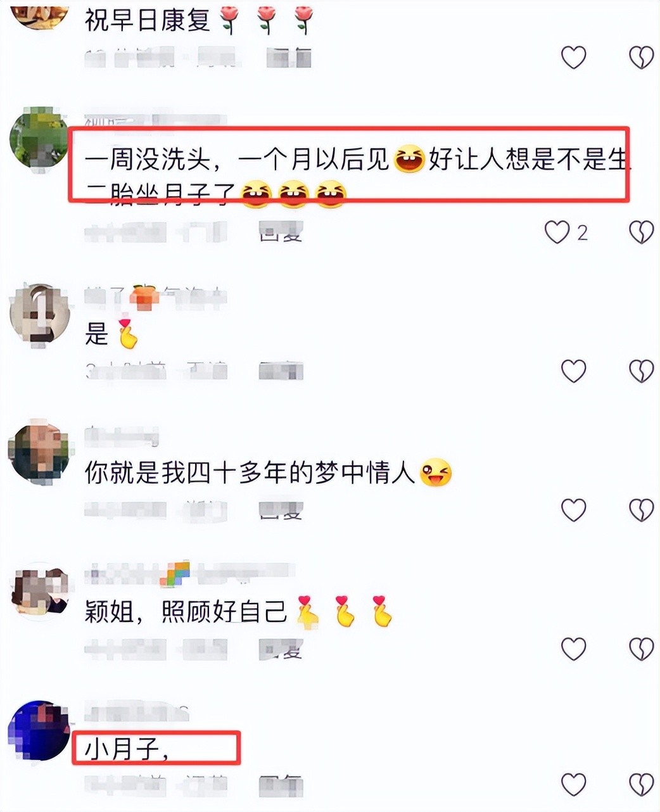This screenshot has width=660, height=812.
Task: Dislike the 是 comment
Action: pyautogui.click(x=641, y=371)
